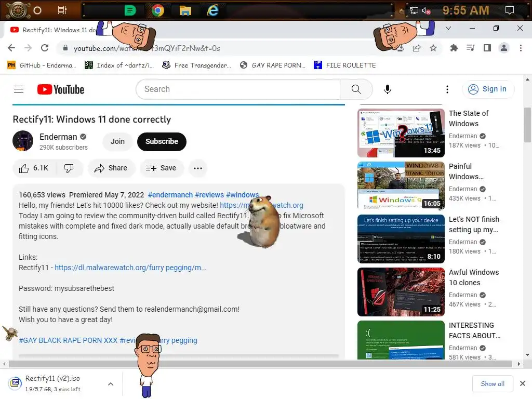Open more actions ellipsis next to Save
This screenshot has height=399, width=532.
tap(198, 168)
